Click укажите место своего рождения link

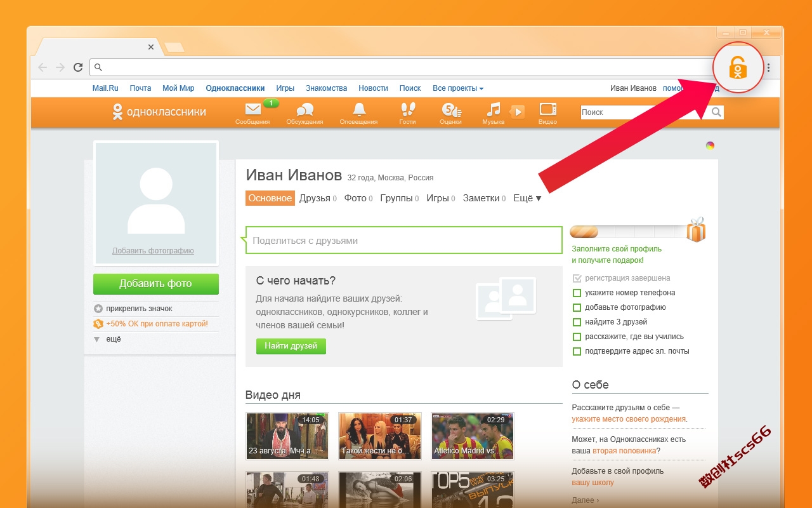pyautogui.click(x=629, y=419)
